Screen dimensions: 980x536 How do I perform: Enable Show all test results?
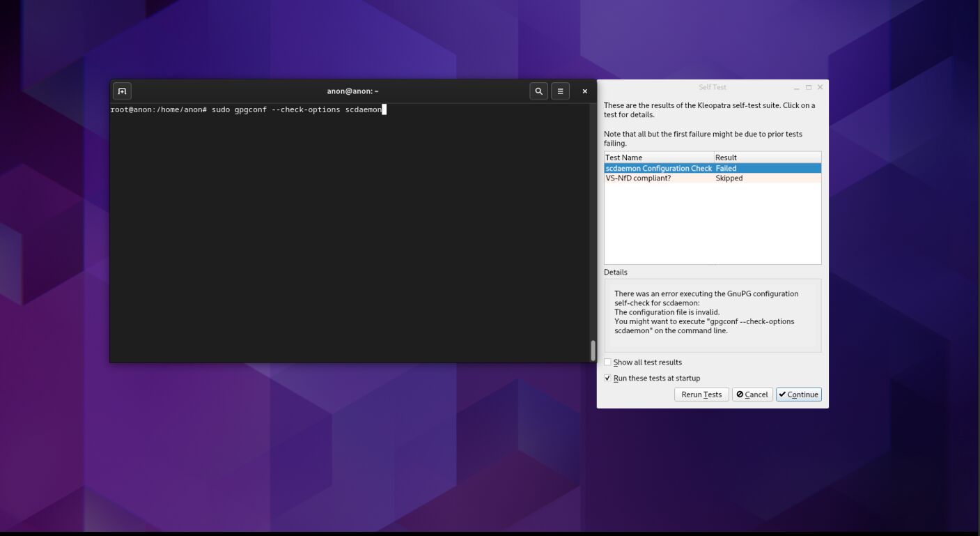tap(608, 362)
